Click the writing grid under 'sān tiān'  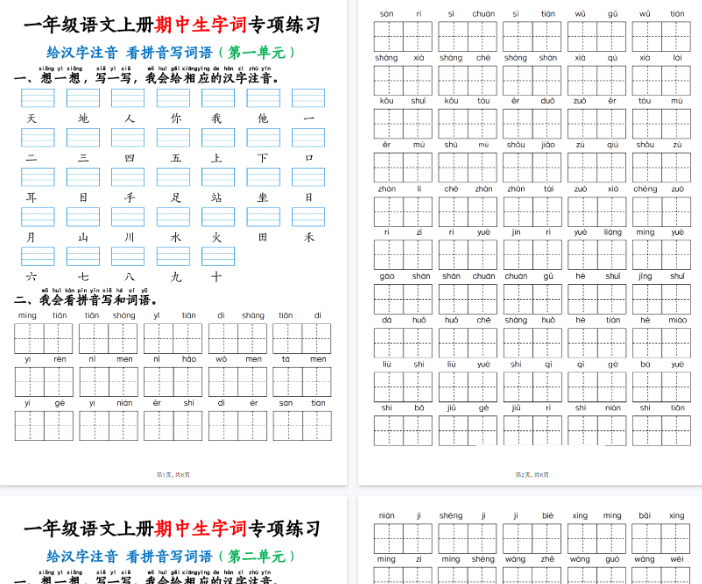301,425
